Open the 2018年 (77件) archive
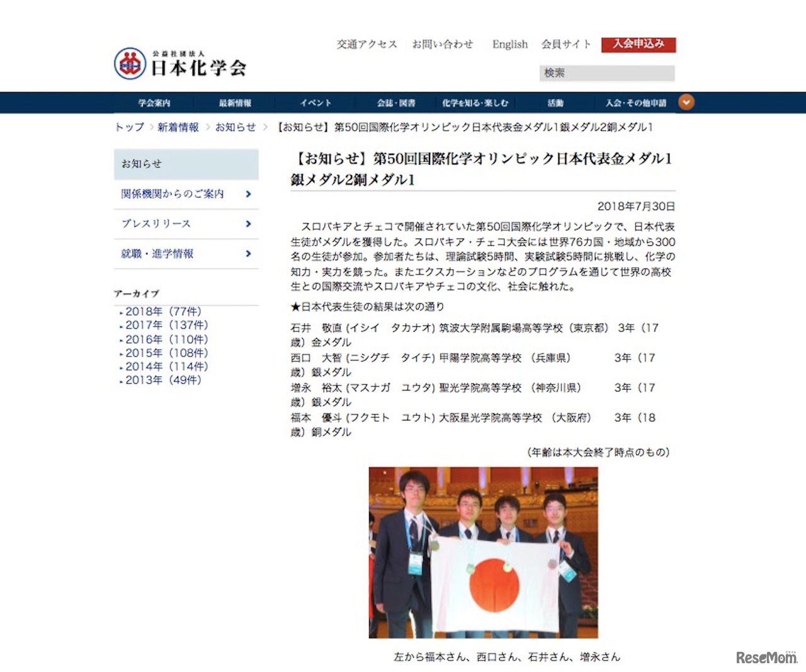The height and width of the screenshot is (672, 806). [163, 312]
